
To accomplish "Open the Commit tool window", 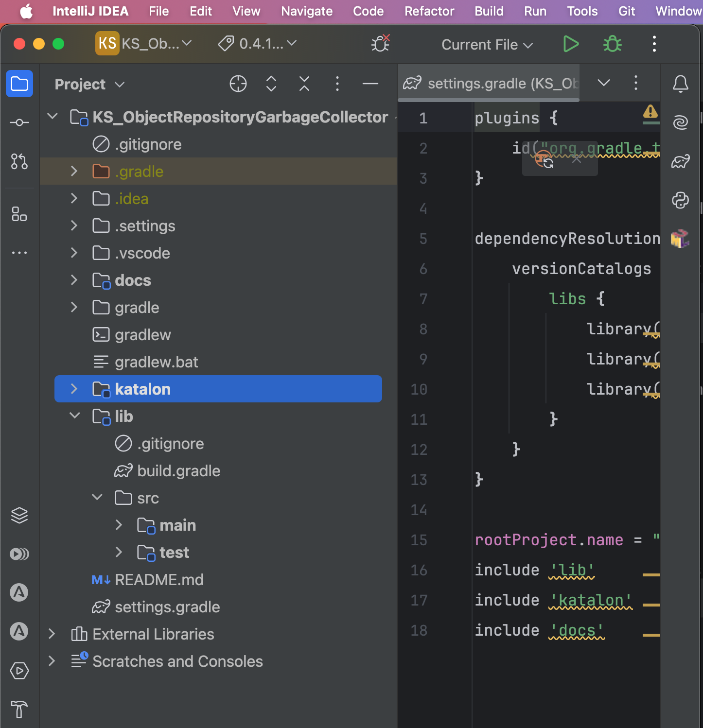I will click(x=19, y=122).
